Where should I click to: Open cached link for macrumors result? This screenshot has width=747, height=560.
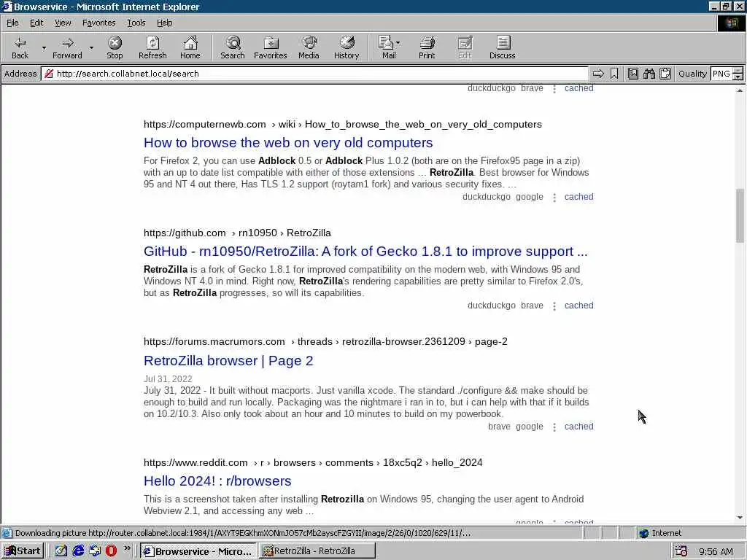(x=578, y=426)
